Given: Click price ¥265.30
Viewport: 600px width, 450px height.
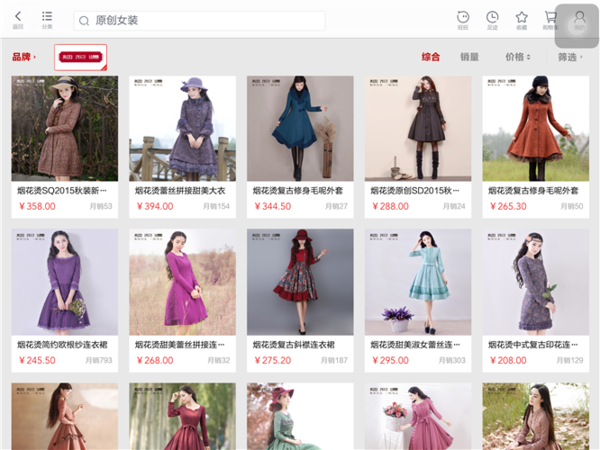Looking at the screenshot, I should (508, 206).
